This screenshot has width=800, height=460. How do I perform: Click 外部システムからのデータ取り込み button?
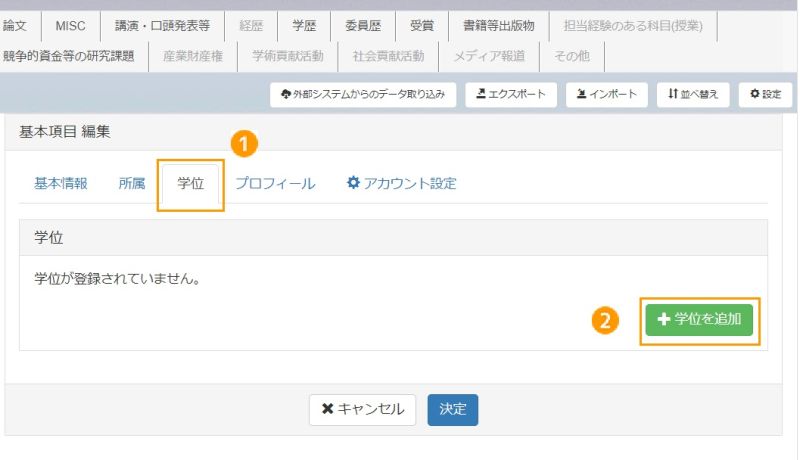coord(363,94)
